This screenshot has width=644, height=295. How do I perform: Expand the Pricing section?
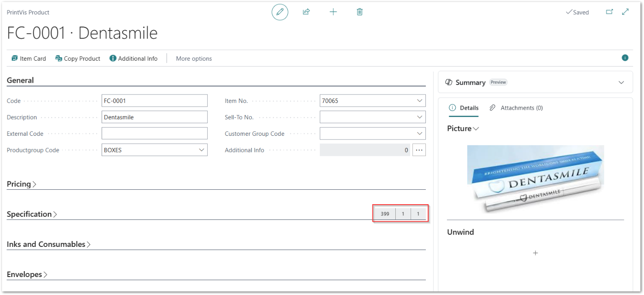click(22, 184)
